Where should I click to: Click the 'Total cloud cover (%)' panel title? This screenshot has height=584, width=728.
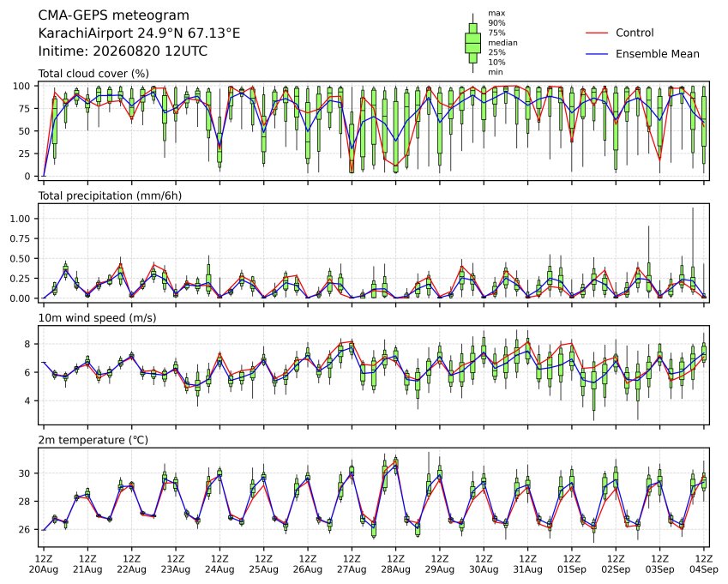coord(93,74)
